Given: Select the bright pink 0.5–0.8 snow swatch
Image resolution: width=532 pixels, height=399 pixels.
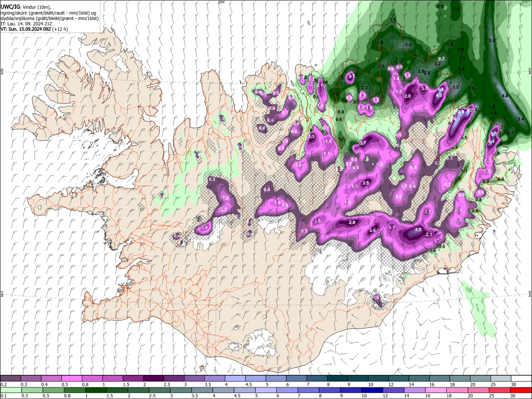Looking at the screenshot, I should [x=72, y=379].
